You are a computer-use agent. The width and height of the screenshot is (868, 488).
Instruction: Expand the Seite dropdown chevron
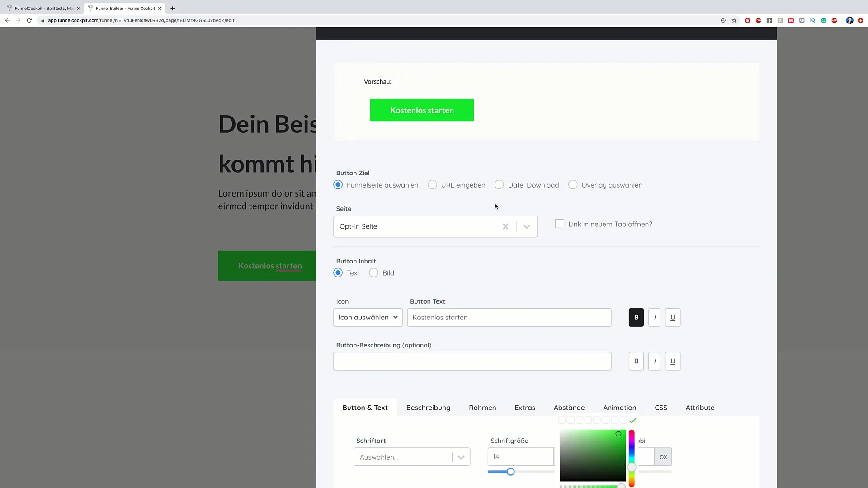pos(526,226)
